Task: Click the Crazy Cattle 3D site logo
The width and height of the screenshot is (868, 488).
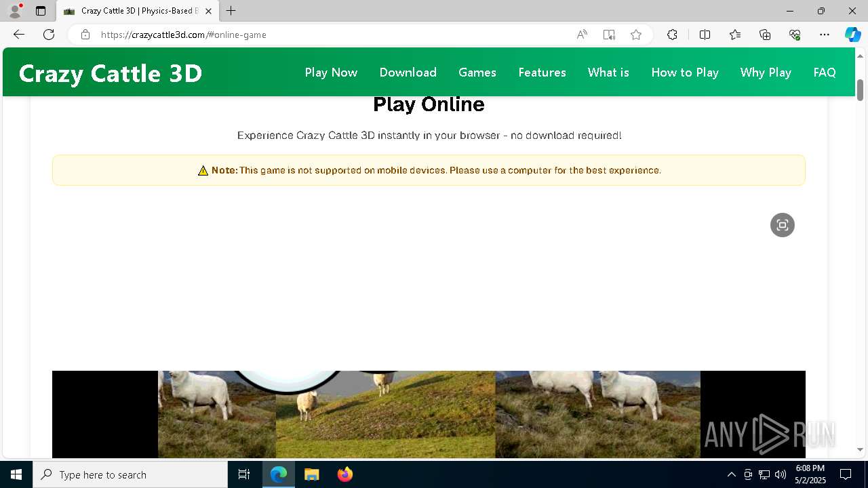Action: tap(111, 73)
